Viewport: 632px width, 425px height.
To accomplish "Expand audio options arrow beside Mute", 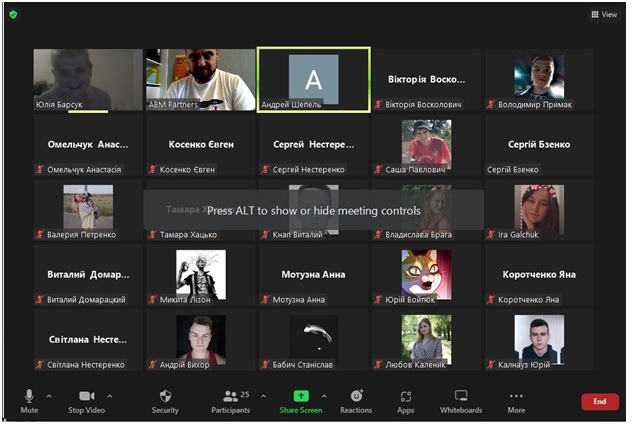I will (49, 396).
